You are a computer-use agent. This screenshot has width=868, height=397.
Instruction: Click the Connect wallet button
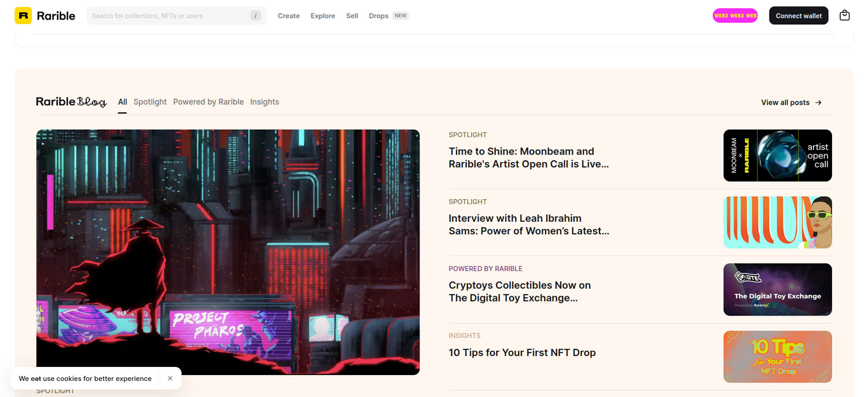click(799, 16)
